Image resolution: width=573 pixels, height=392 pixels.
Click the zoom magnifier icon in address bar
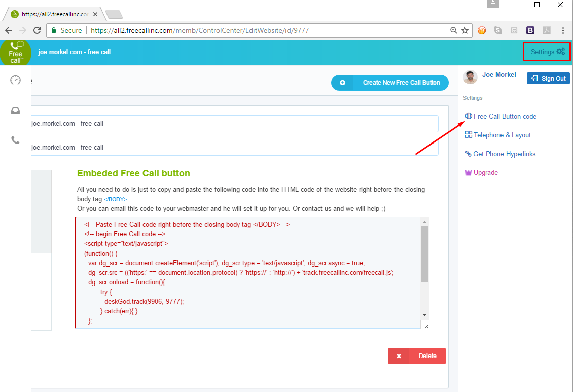[453, 31]
